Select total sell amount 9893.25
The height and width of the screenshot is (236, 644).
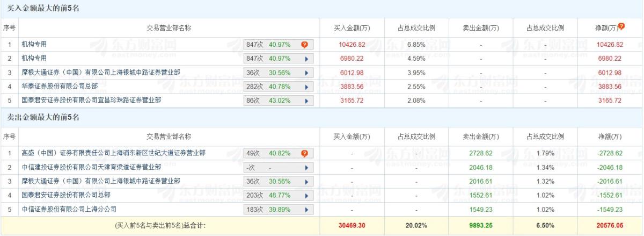[481, 226]
